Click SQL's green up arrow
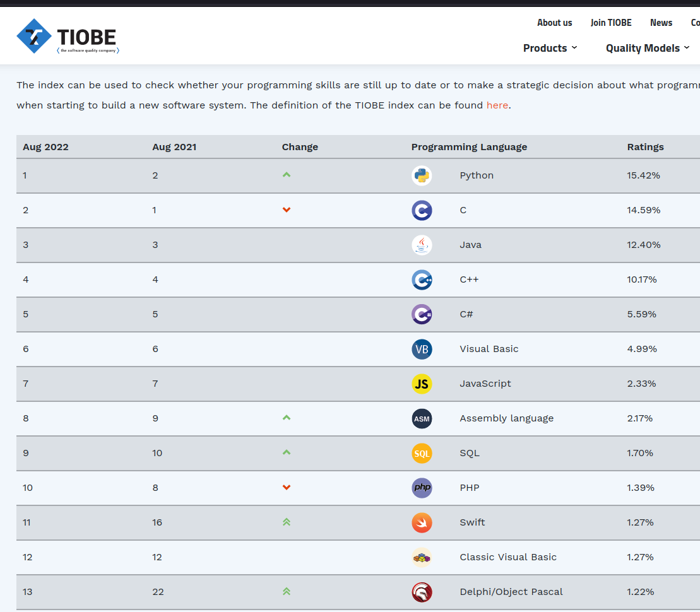This screenshot has height=612, width=700. pyautogui.click(x=287, y=452)
